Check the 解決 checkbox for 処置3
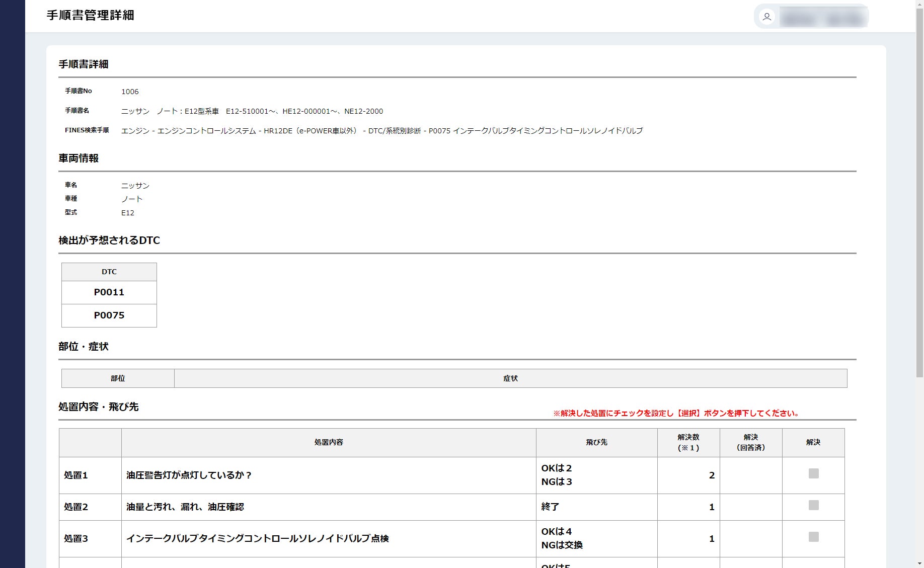924x568 pixels. (x=813, y=537)
